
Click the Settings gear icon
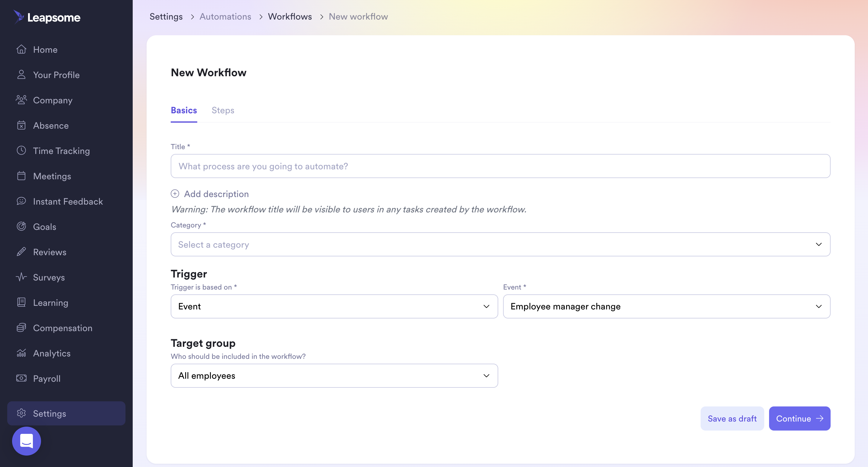(x=21, y=413)
